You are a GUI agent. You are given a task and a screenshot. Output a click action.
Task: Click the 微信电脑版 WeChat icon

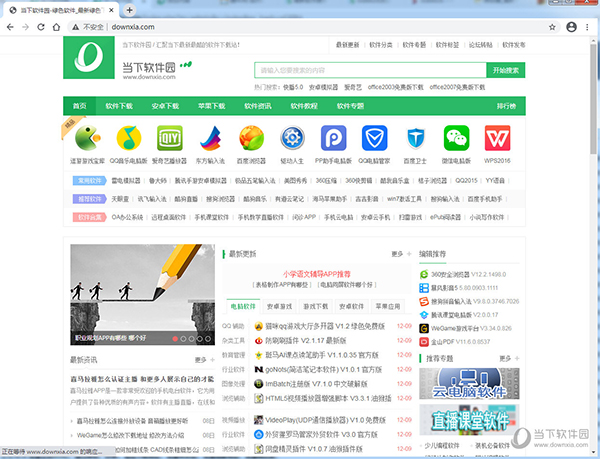click(456, 137)
